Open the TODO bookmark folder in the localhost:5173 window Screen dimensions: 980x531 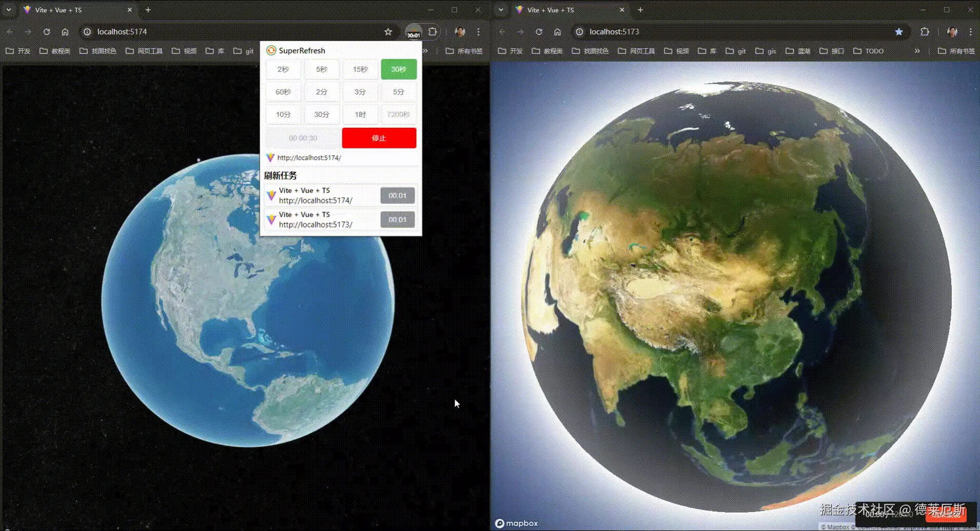click(869, 51)
